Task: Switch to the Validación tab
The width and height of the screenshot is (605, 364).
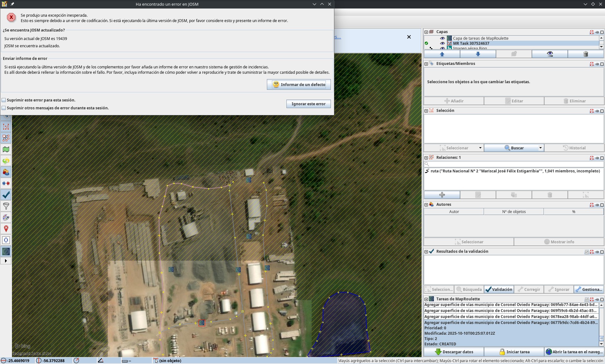Action: tap(499, 289)
